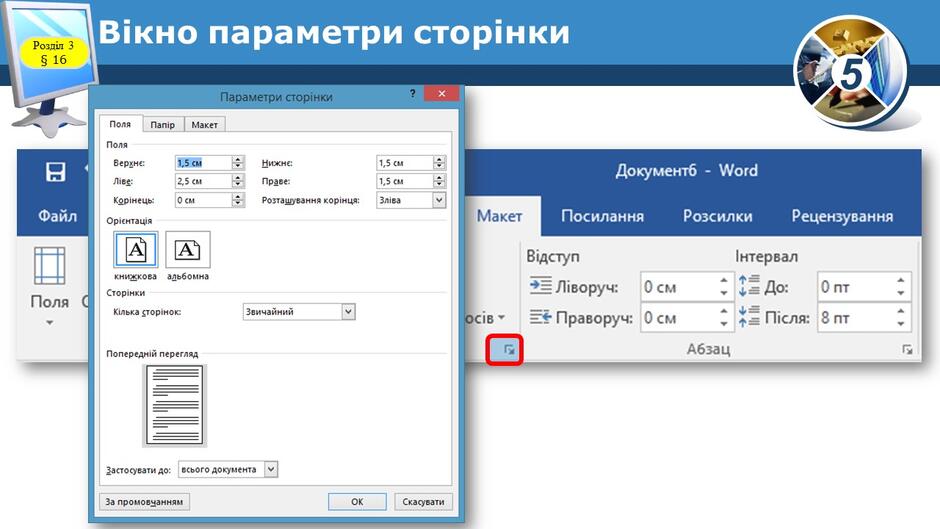Expand the Поля ribbon button arrow

[50, 323]
